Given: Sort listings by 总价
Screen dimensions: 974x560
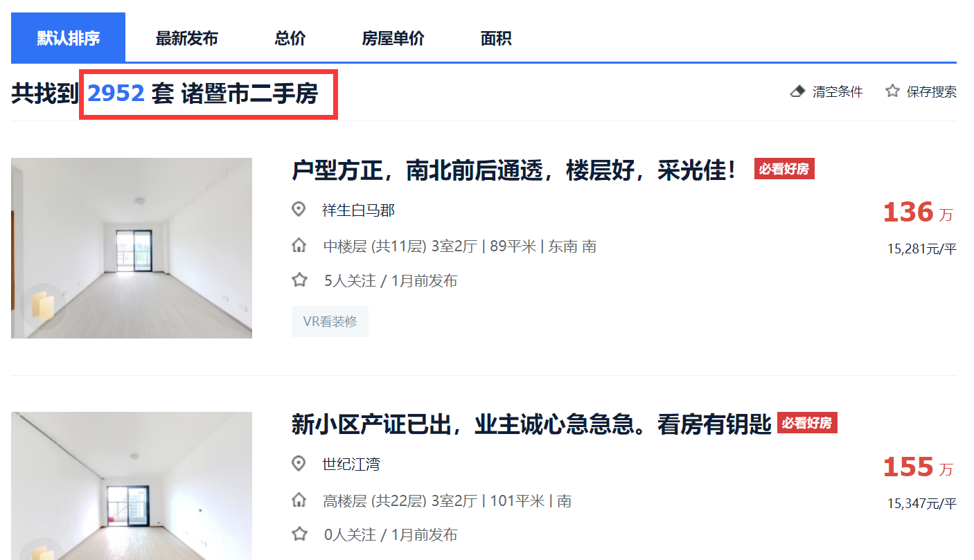Looking at the screenshot, I should (x=290, y=39).
